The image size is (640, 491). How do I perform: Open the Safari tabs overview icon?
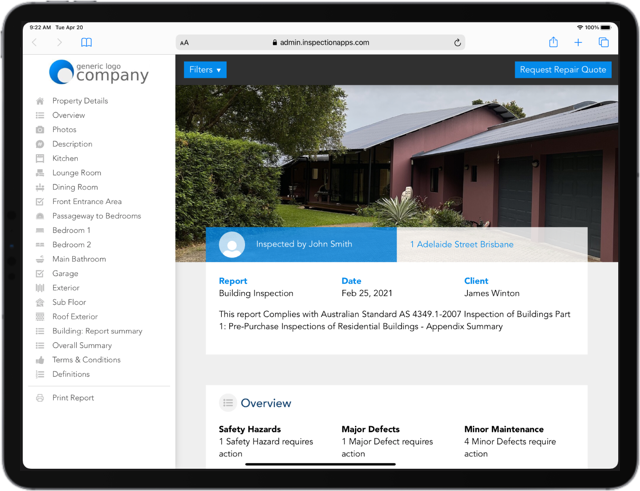coord(603,43)
